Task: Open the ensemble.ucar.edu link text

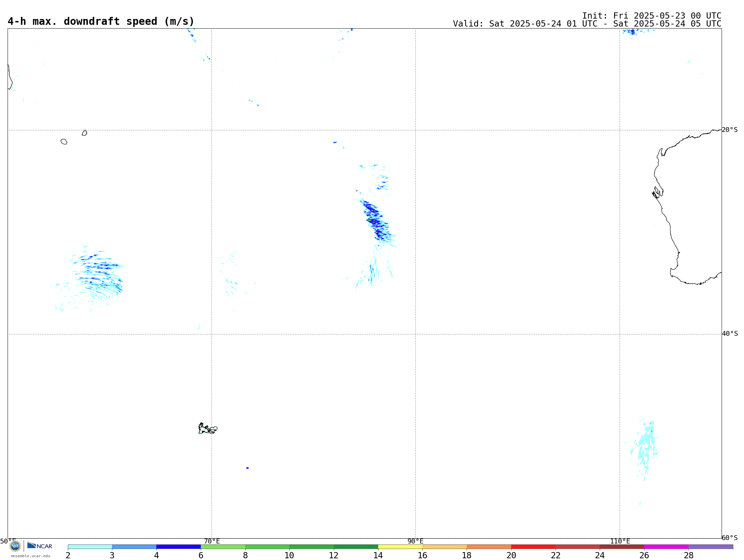Action: point(31,556)
